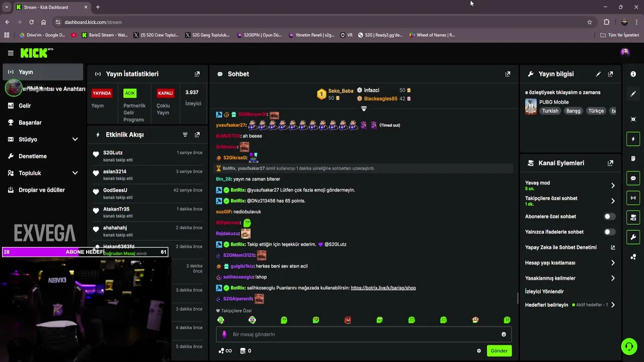The height and width of the screenshot is (362, 644).
Task: Toggle the broadcast signal icon in right sidebar
Action: pos(633,198)
